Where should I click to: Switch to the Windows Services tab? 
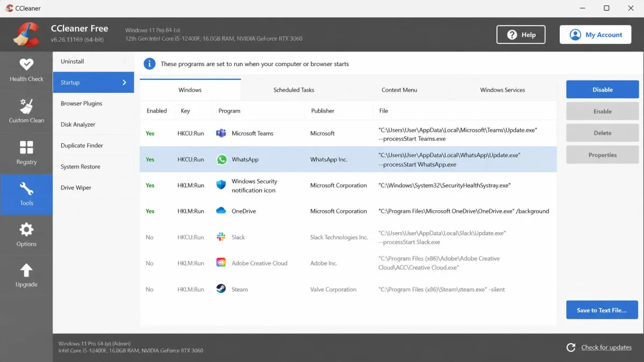tap(502, 90)
